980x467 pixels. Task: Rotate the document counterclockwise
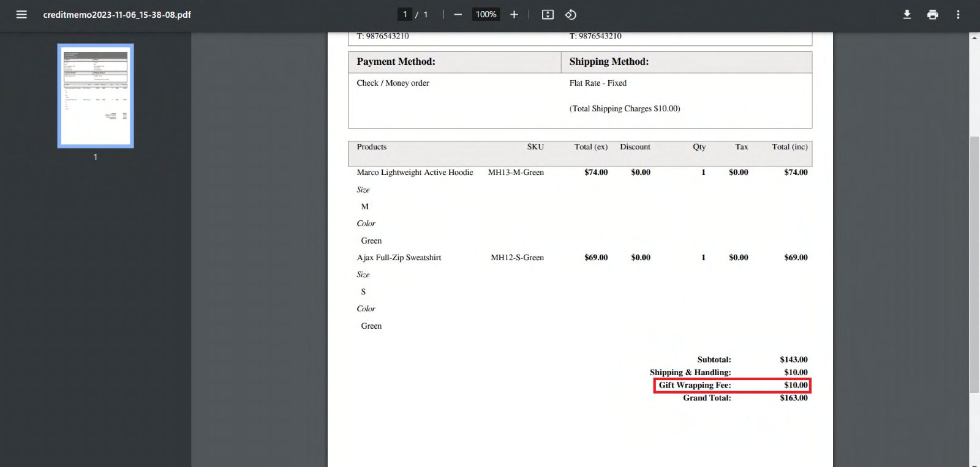pyautogui.click(x=571, y=15)
